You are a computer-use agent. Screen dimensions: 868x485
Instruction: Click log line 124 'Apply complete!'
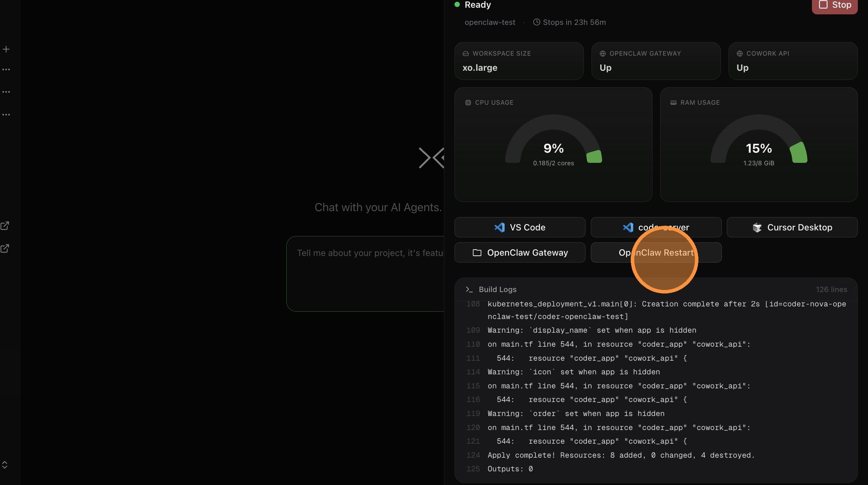click(621, 455)
